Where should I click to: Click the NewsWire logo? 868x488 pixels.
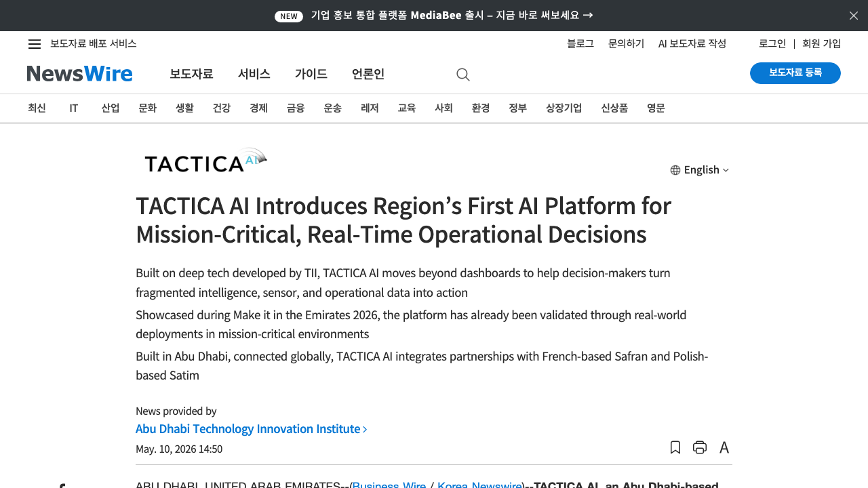(x=80, y=74)
